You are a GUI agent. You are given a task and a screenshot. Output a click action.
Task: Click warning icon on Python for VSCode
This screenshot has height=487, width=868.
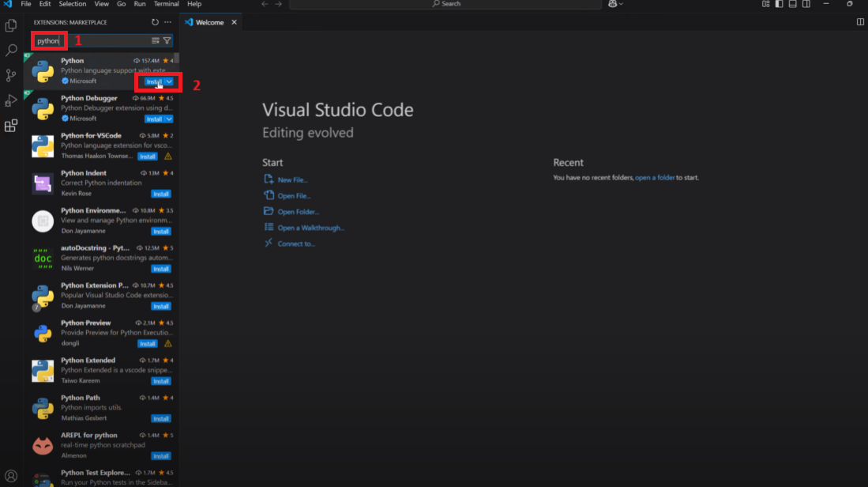167,157
